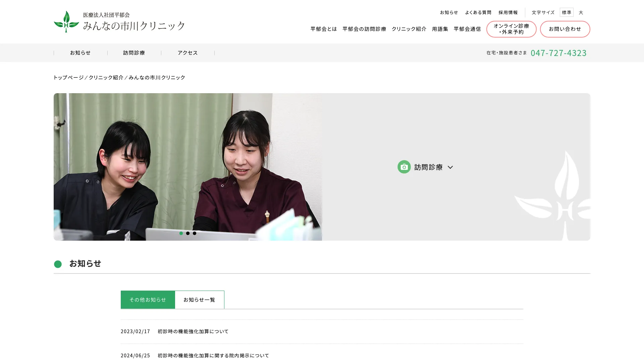
Task: Select the second carousel slide dot
Action: click(188, 233)
